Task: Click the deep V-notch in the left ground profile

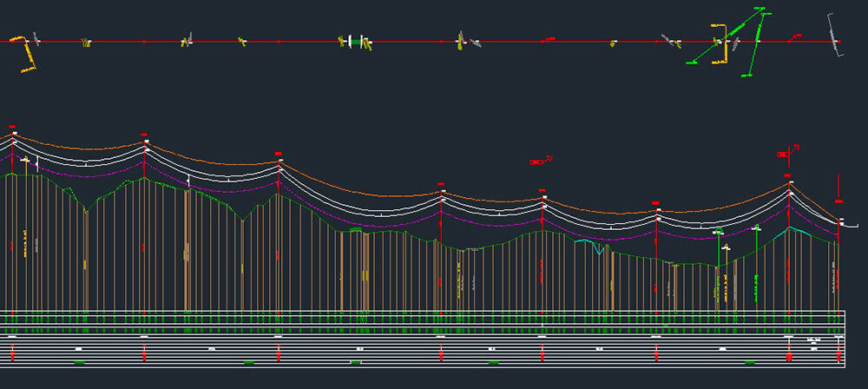Action: pos(87,208)
